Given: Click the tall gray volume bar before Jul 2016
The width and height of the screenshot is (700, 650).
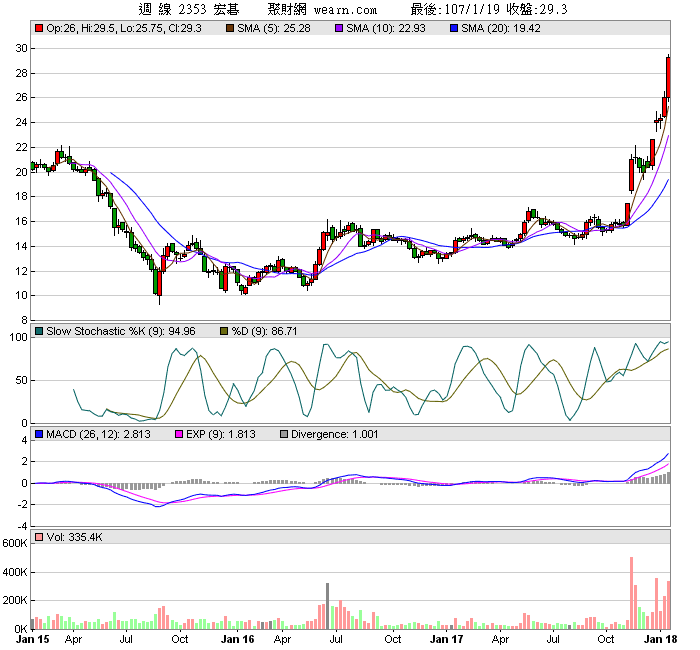Looking at the screenshot, I should coord(327,606).
